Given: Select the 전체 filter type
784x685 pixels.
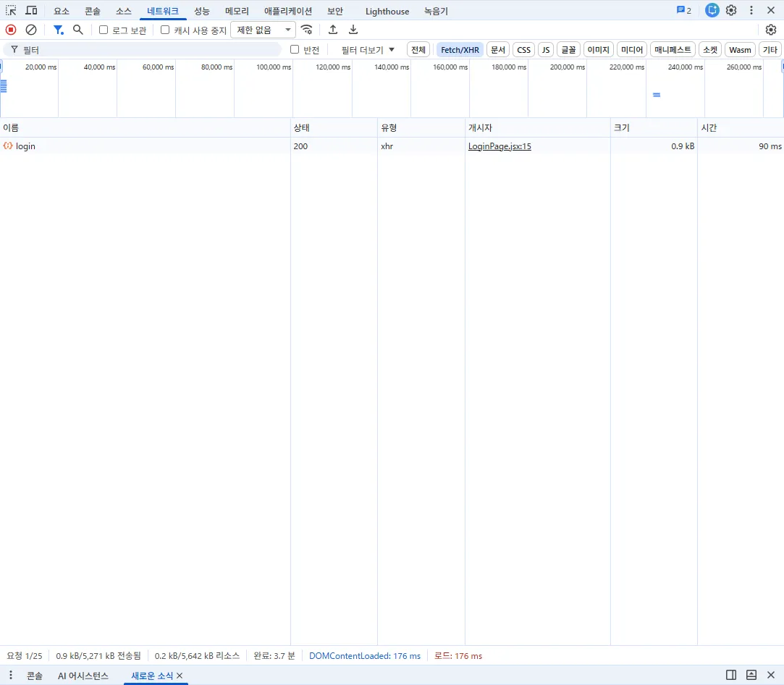Looking at the screenshot, I should tap(418, 49).
